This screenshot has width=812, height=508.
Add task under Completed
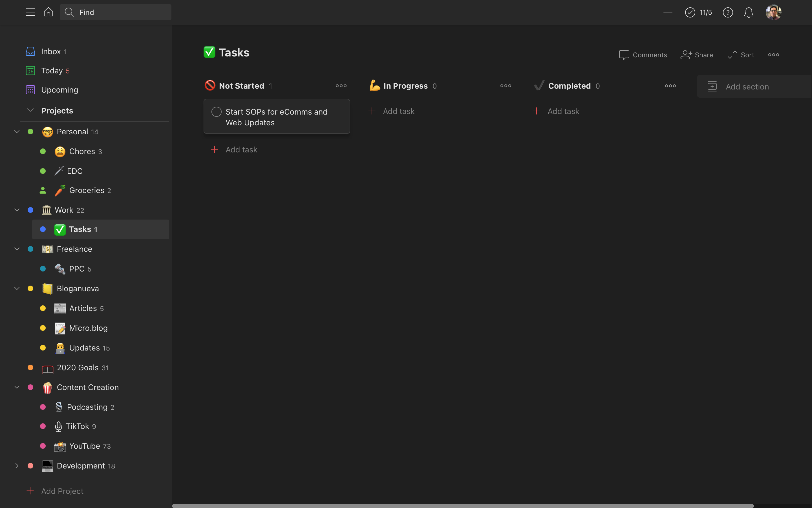click(556, 111)
